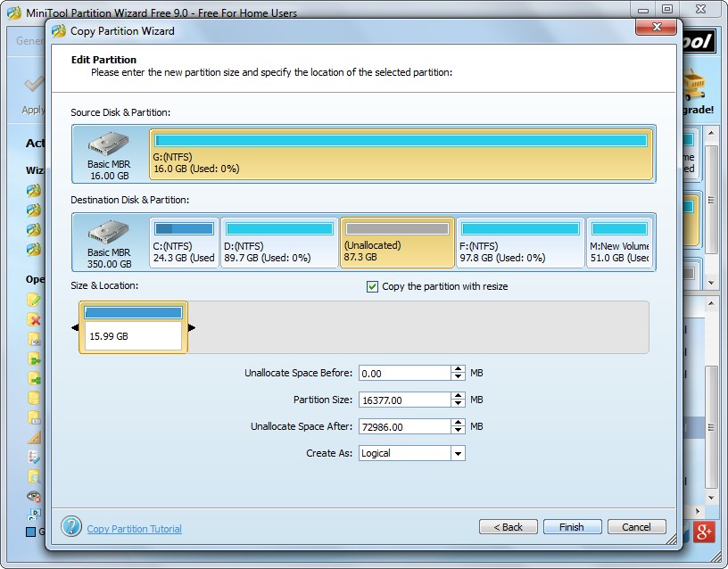Select the Unallocated 87.3 GB space
Screen dimensions: 728x569
click(x=397, y=243)
